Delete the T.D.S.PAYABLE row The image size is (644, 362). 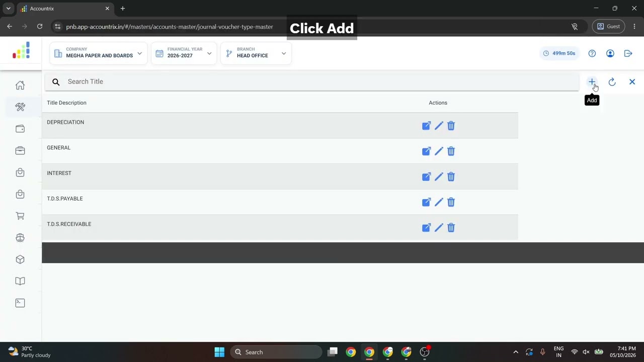451,202
